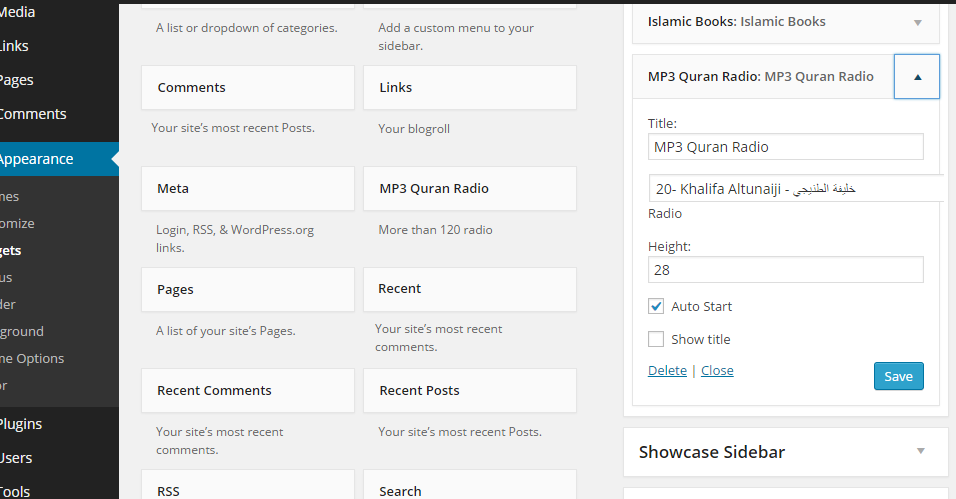Expand the Showcase Sidebar panel
The image size is (956, 499).
tap(921, 451)
